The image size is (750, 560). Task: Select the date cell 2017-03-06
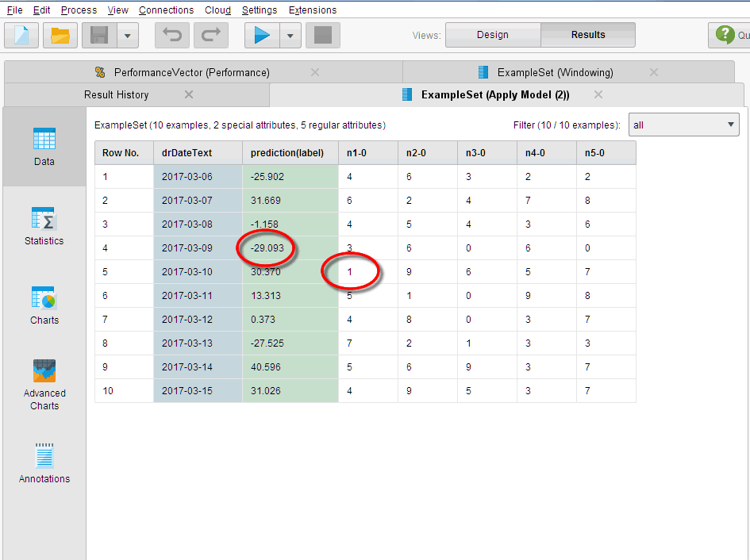[x=198, y=176]
